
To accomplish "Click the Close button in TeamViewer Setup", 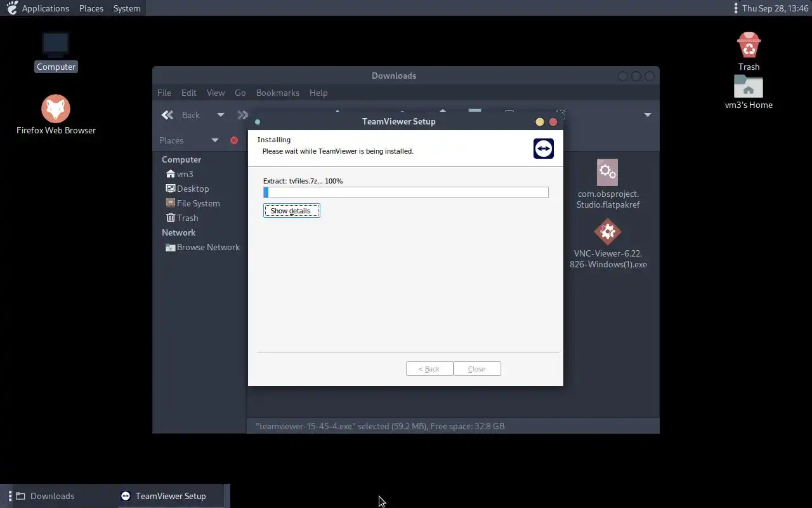I will pos(477,369).
